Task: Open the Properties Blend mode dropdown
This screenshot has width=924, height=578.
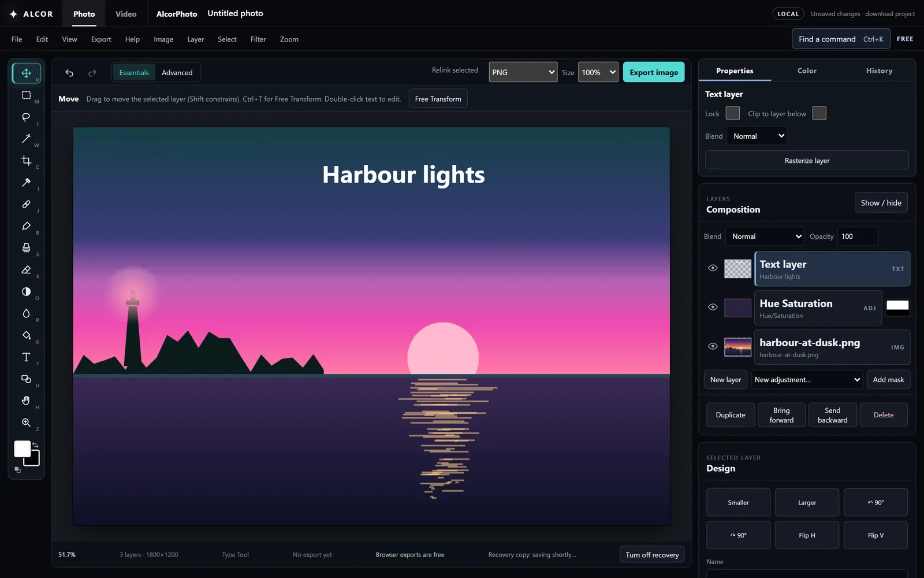Action: click(x=757, y=136)
